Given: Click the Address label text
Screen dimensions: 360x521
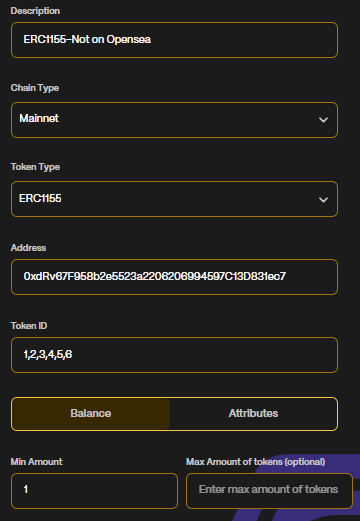Looking at the screenshot, I should tap(28, 248).
